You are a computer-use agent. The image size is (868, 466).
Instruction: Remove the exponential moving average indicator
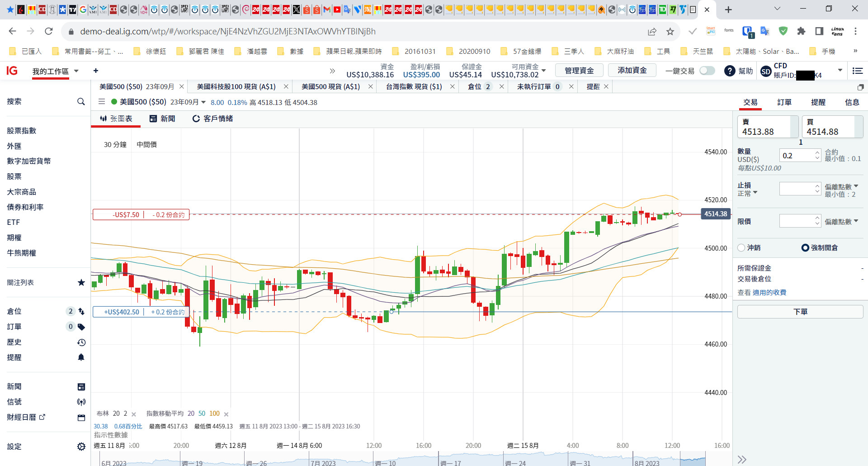(226, 414)
